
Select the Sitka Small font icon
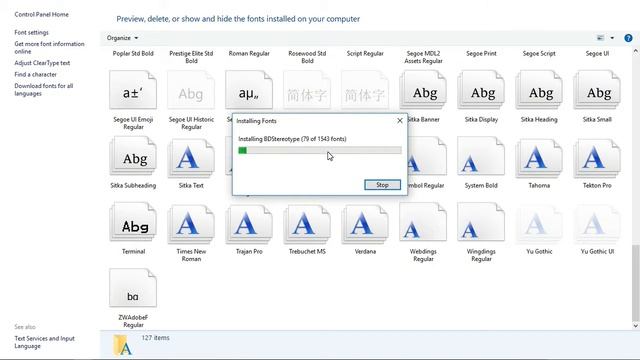tap(597, 90)
